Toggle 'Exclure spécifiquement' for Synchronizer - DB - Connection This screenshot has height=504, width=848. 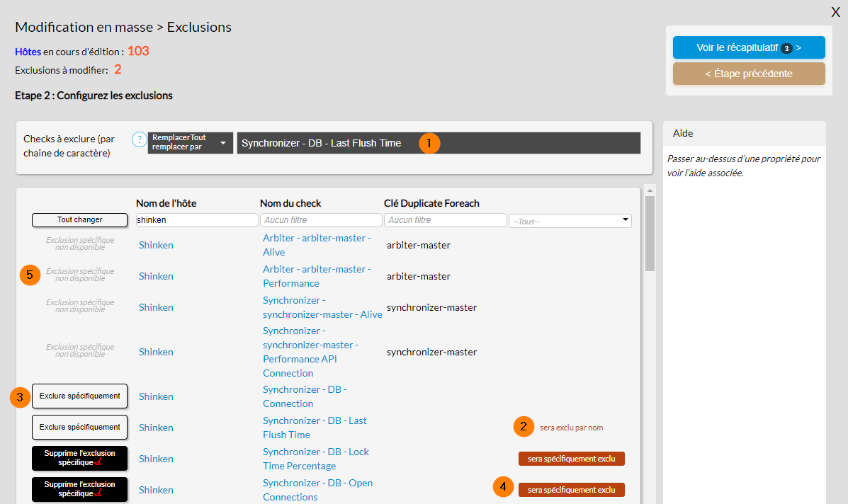point(79,396)
